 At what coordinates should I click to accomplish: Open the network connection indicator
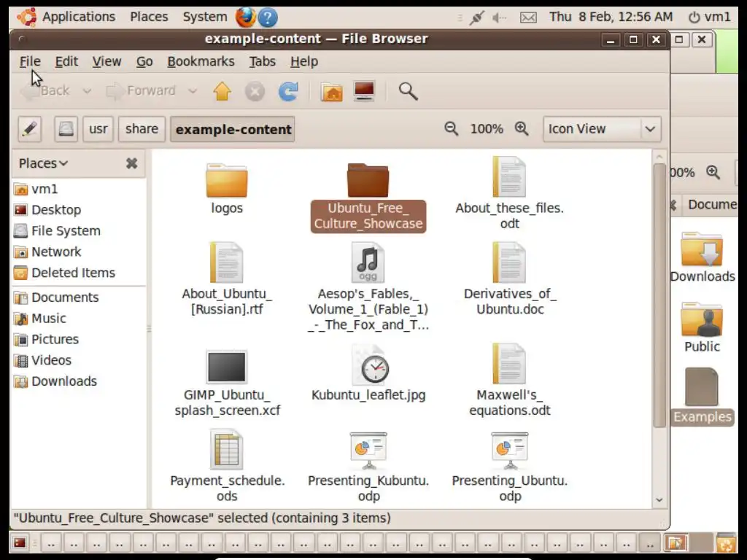pos(476,17)
